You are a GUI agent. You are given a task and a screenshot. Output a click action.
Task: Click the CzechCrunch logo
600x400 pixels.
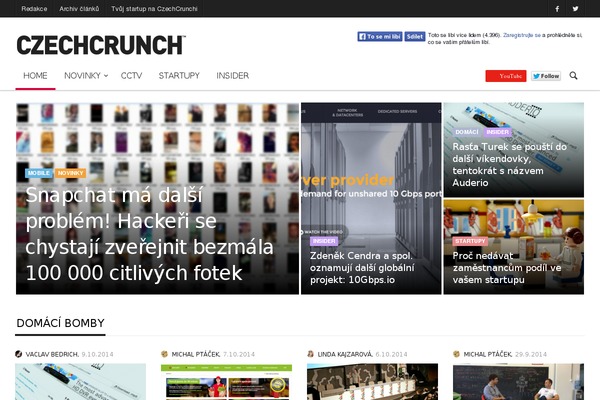click(x=101, y=45)
